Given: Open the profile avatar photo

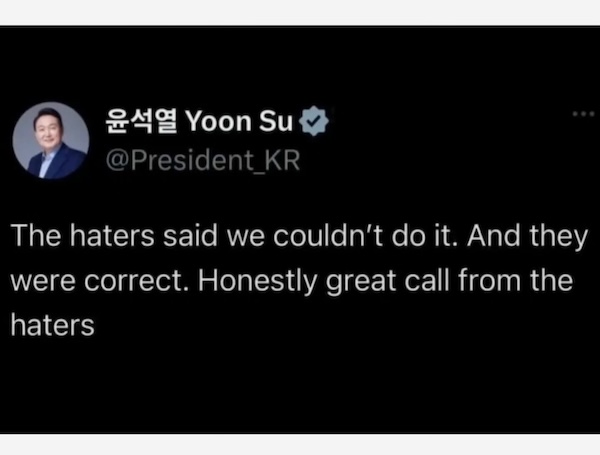Looking at the screenshot, I should pyautogui.click(x=51, y=141).
